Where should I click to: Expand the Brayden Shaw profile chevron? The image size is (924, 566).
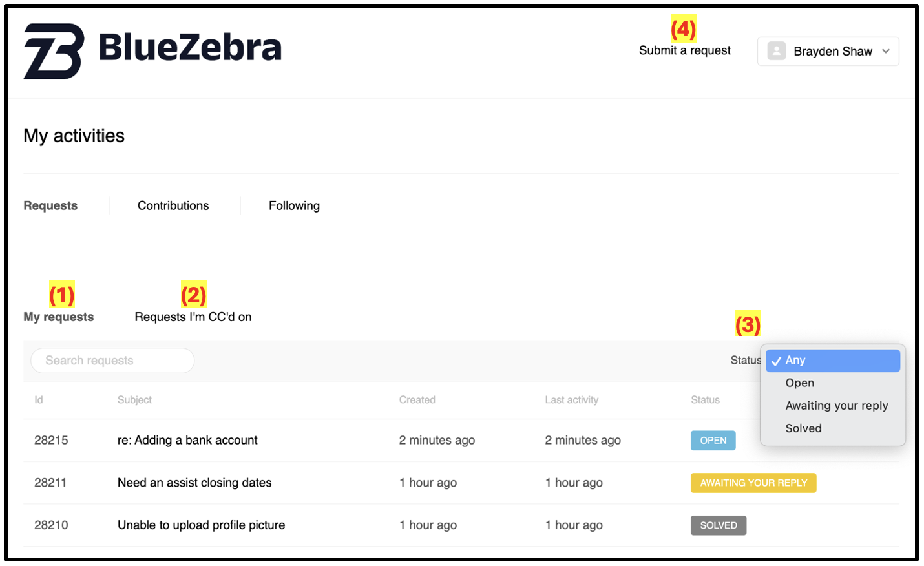click(886, 51)
